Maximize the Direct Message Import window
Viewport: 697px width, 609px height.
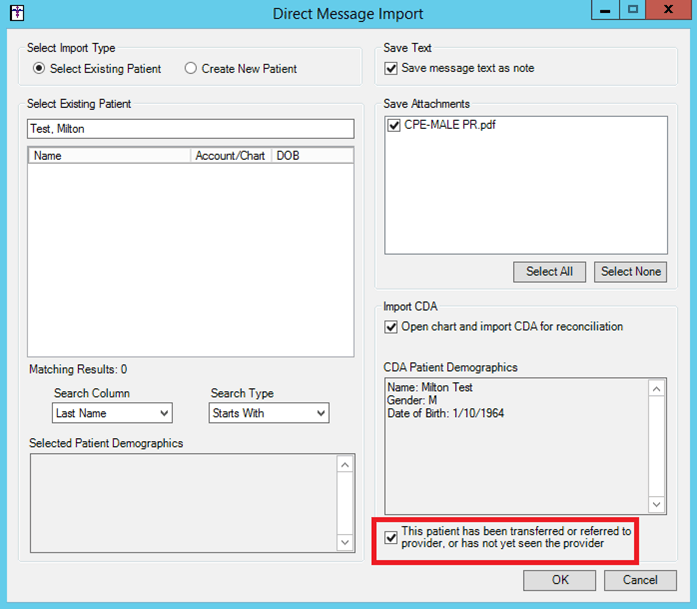(x=632, y=9)
